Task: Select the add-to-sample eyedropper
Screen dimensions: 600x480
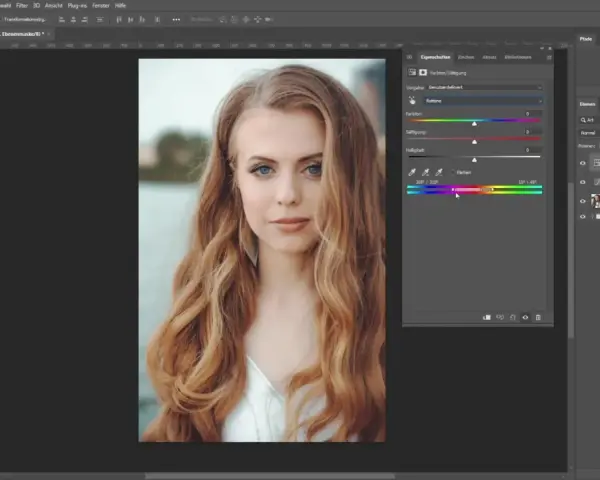Action: coord(426,172)
